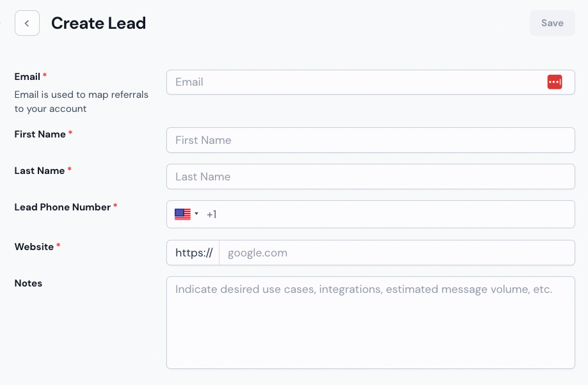Click the Save button
The width and height of the screenshot is (588, 385).
552,23
